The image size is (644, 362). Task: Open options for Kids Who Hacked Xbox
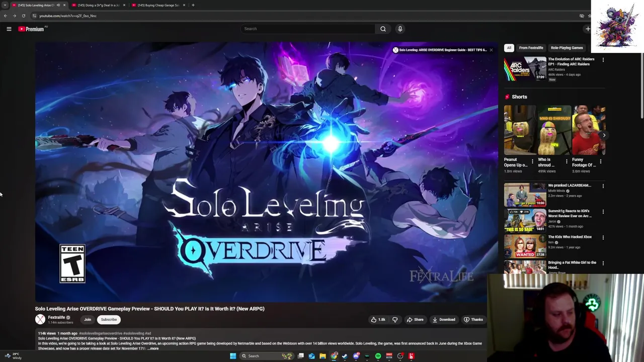603,237
